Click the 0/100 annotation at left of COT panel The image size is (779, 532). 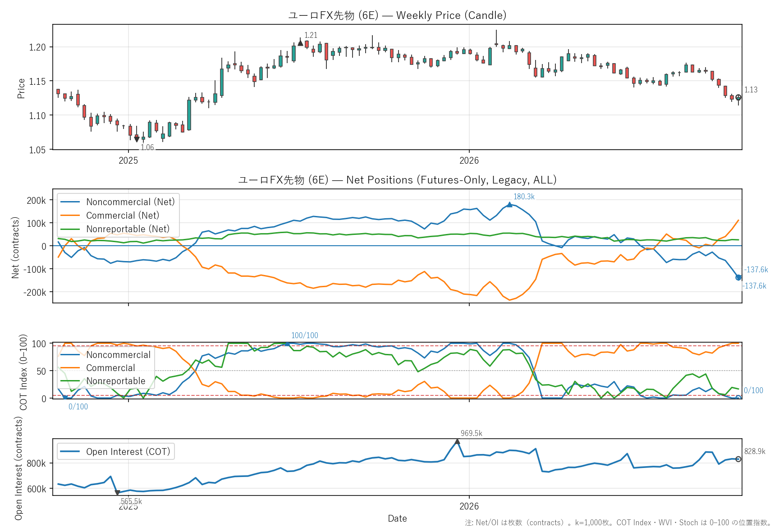click(78, 407)
